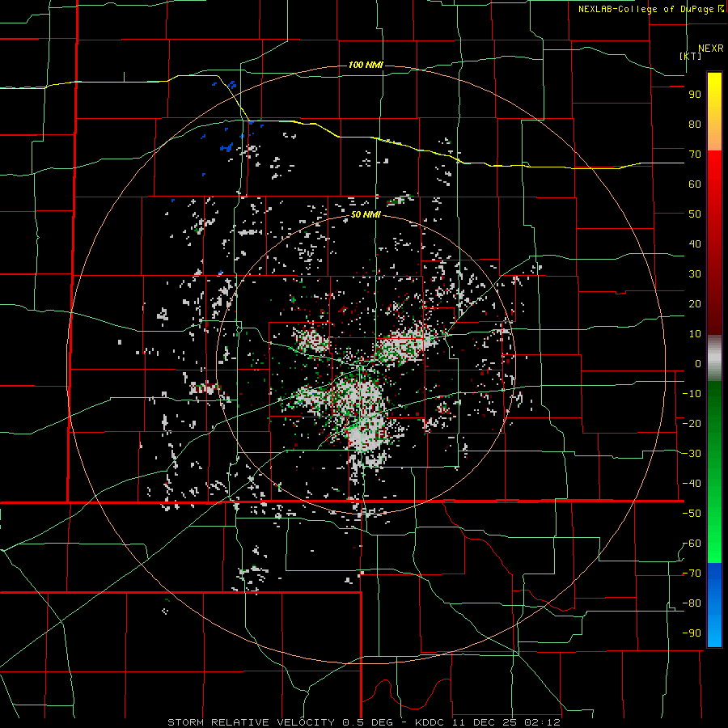This screenshot has height=728, width=728.
Task: Click the 30 value on the velocity scale
Action: point(695,274)
